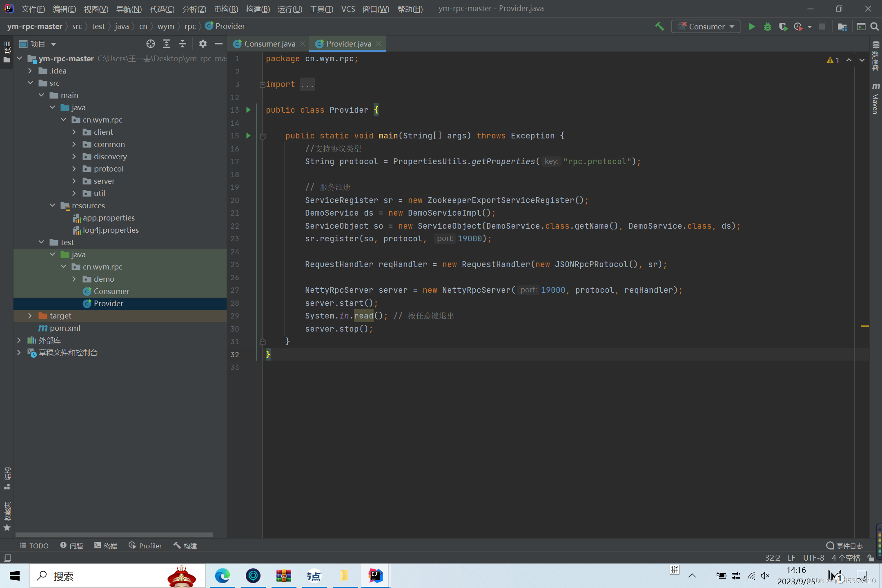Click the locate file crosshair icon

150,44
